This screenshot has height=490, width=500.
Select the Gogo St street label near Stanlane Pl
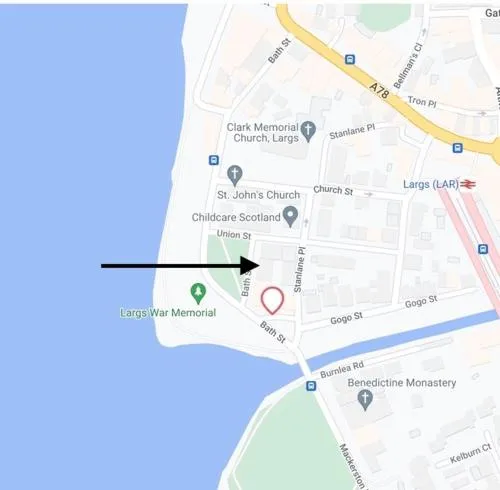[x=346, y=318]
